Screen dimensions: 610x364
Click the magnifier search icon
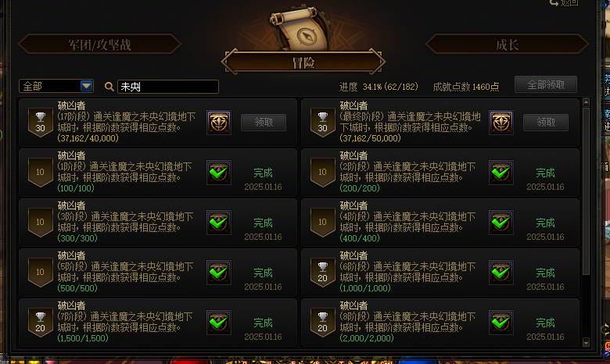[109, 87]
